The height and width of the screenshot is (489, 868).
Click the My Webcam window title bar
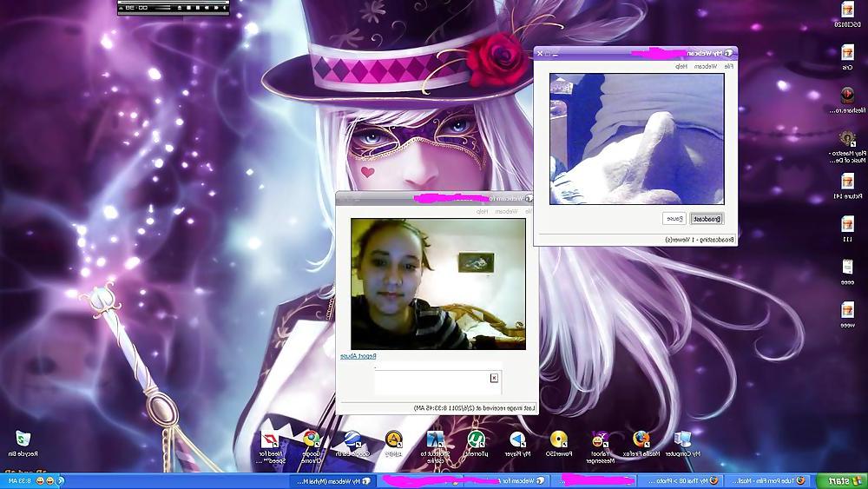[635, 53]
